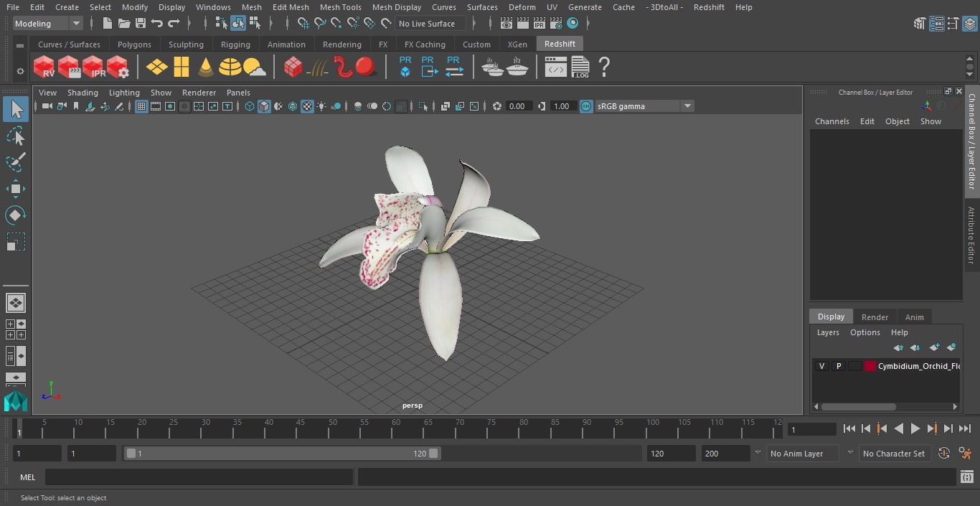Activate the Select tool arrow
This screenshot has width=980, height=506.
pyautogui.click(x=15, y=109)
